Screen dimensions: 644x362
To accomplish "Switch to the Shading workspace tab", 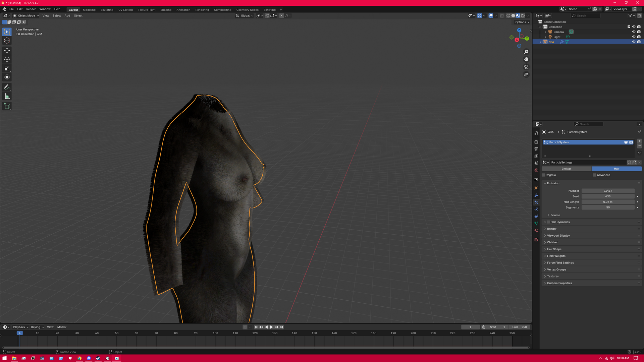I will tap(166, 10).
